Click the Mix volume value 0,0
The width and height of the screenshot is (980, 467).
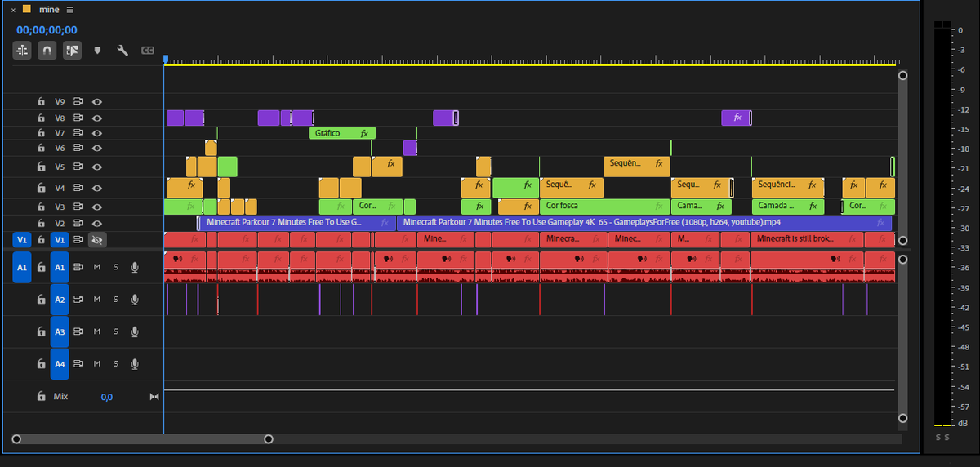107,397
